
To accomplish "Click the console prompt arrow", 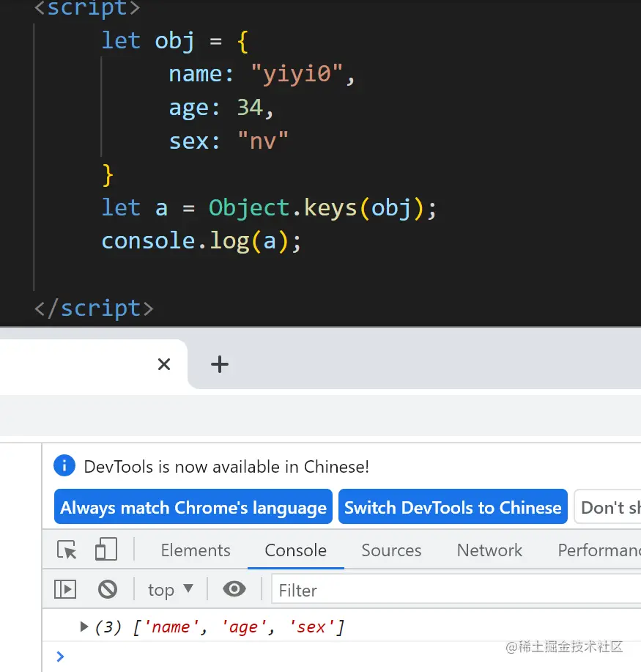I will [x=60, y=656].
